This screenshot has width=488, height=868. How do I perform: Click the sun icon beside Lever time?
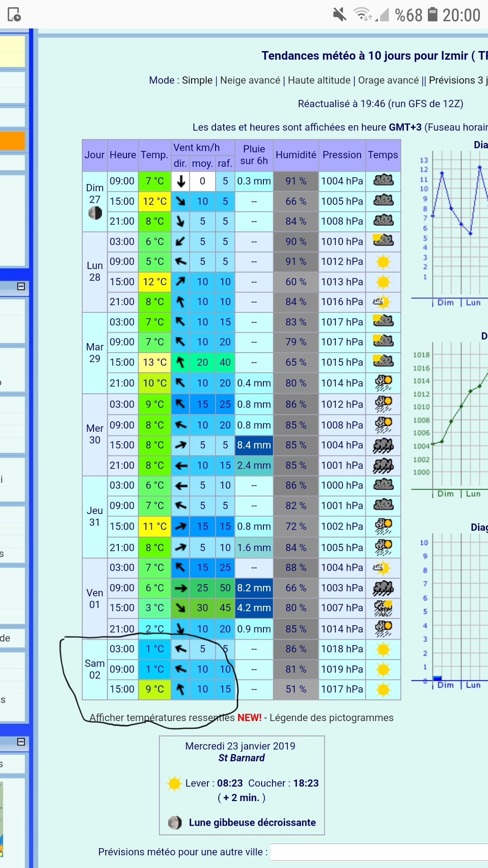point(174,783)
